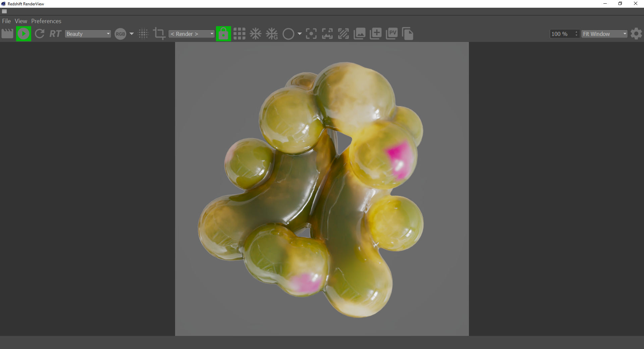Open the Preferences menu

(46, 21)
